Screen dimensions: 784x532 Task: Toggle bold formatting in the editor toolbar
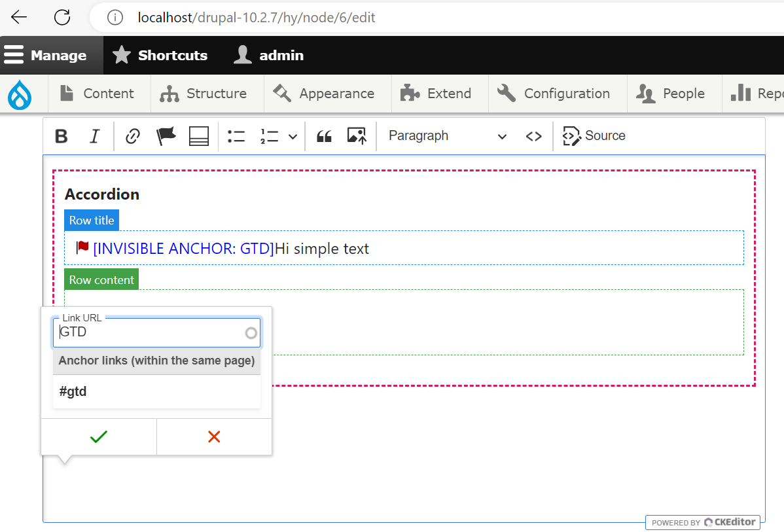(x=62, y=136)
